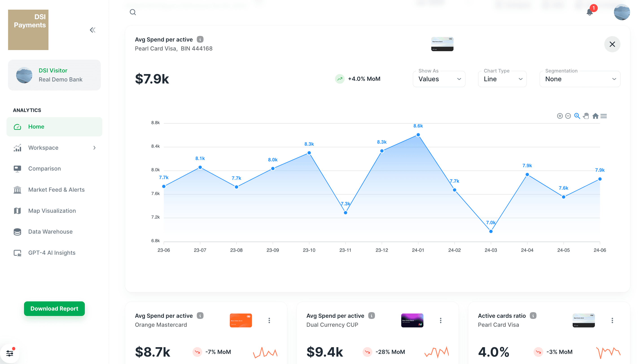Open notifications bell icon
644x364 pixels.
(x=589, y=12)
